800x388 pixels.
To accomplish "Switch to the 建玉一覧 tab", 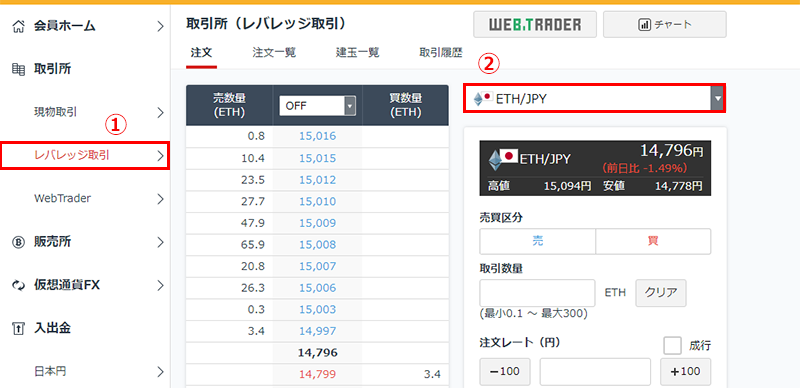I will tap(358, 53).
